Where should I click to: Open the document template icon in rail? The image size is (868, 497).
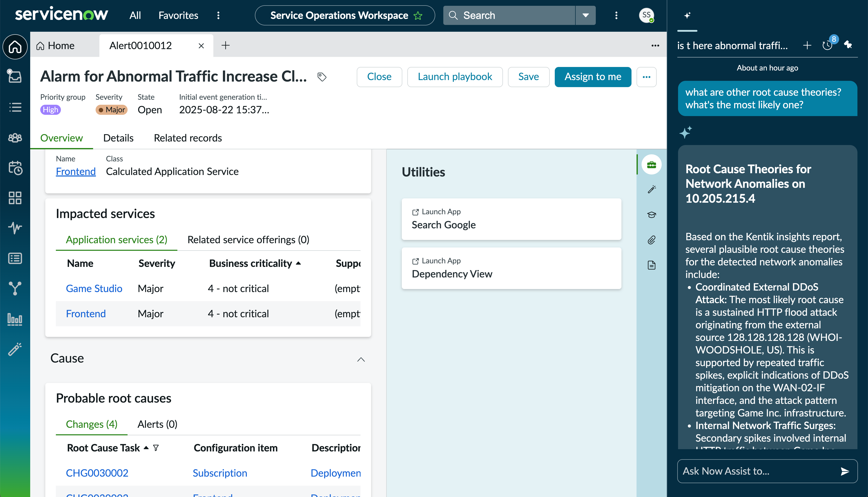(x=652, y=265)
